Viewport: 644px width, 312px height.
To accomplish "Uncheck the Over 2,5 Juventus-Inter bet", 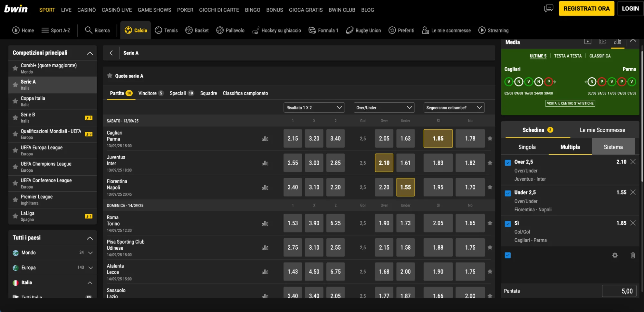I will pos(508,163).
